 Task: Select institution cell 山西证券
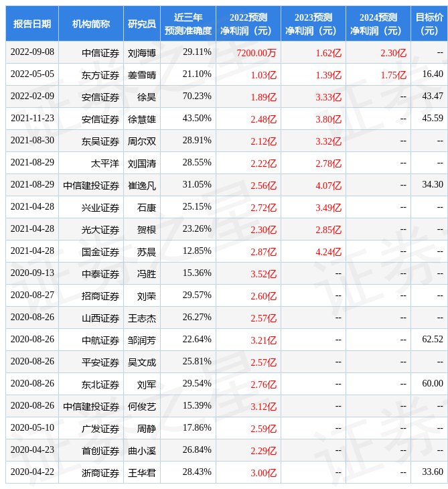coord(100,318)
